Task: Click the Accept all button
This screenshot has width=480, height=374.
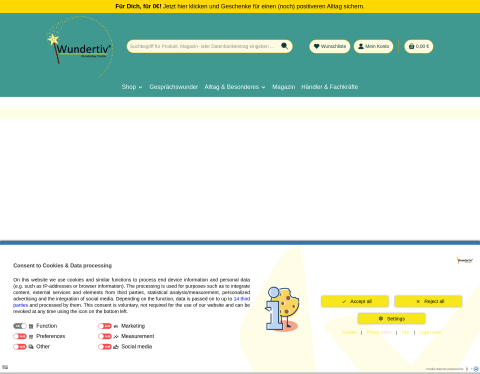Action: click(x=355, y=301)
